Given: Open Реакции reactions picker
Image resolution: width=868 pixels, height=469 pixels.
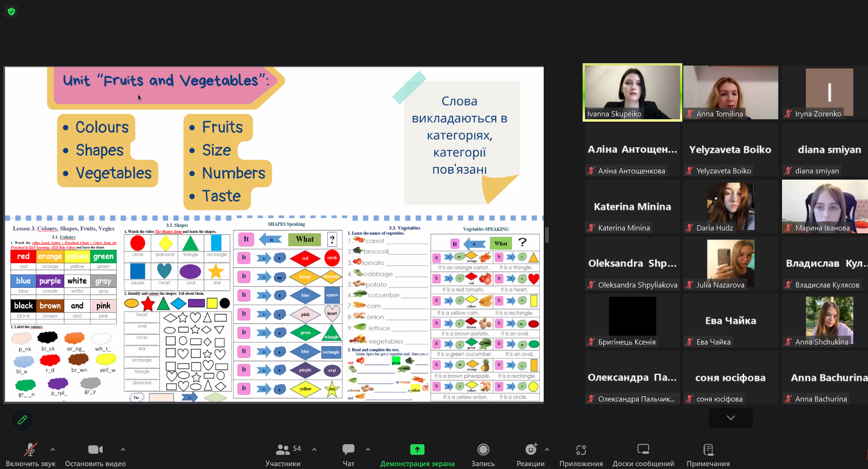Looking at the screenshot, I should (530, 454).
